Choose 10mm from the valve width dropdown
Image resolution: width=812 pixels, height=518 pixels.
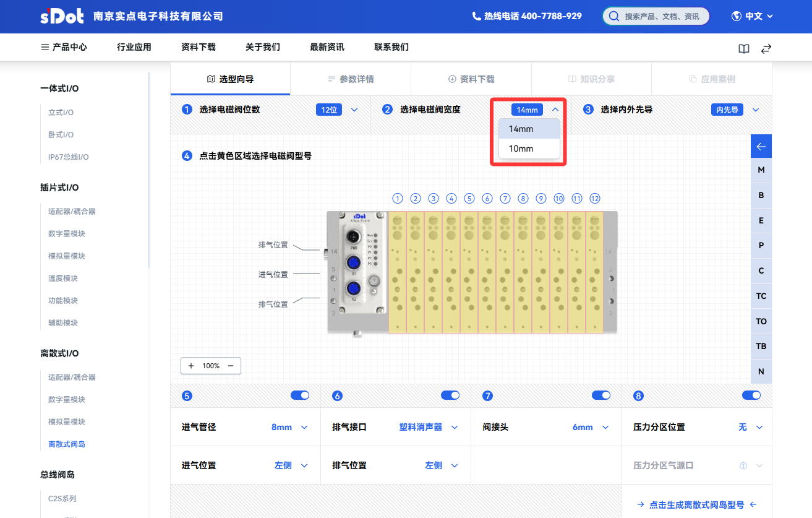(521, 149)
